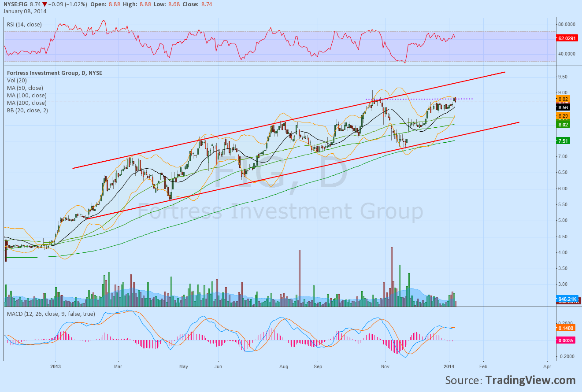Click the green 8.02 price tag
Image resolution: width=582 pixels, height=392 pixels.
click(563, 125)
